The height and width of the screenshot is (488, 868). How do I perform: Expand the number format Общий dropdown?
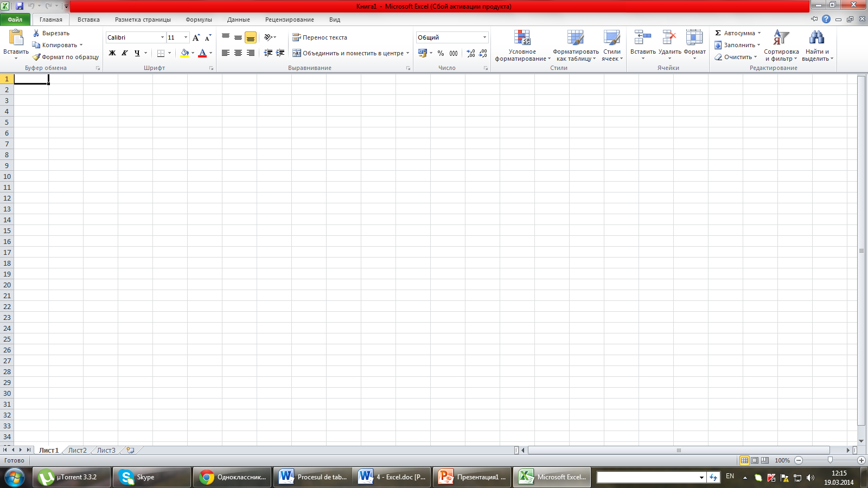(x=484, y=37)
